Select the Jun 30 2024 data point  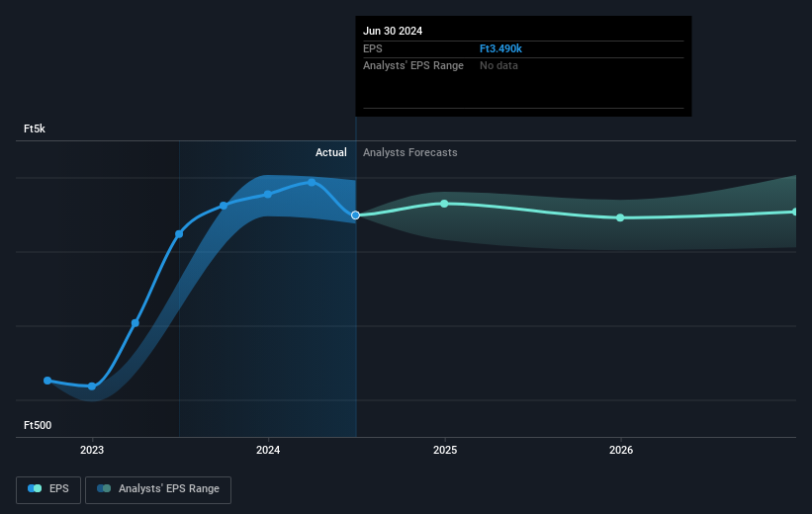click(x=355, y=215)
